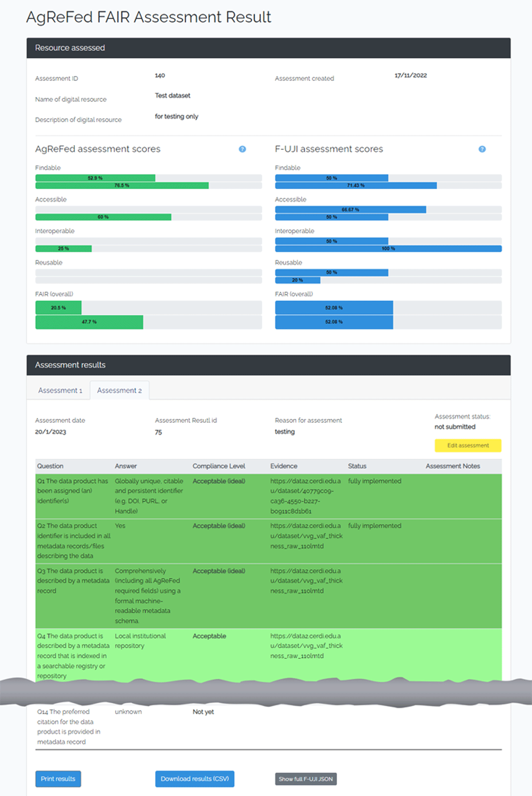Download results as CSV

195,779
